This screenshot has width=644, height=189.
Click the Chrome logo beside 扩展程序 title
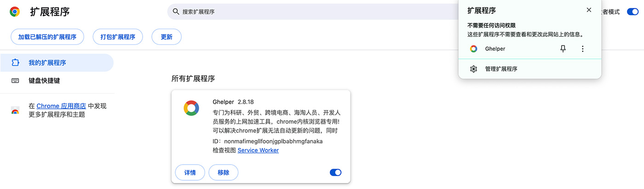pyautogui.click(x=15, y=12)
